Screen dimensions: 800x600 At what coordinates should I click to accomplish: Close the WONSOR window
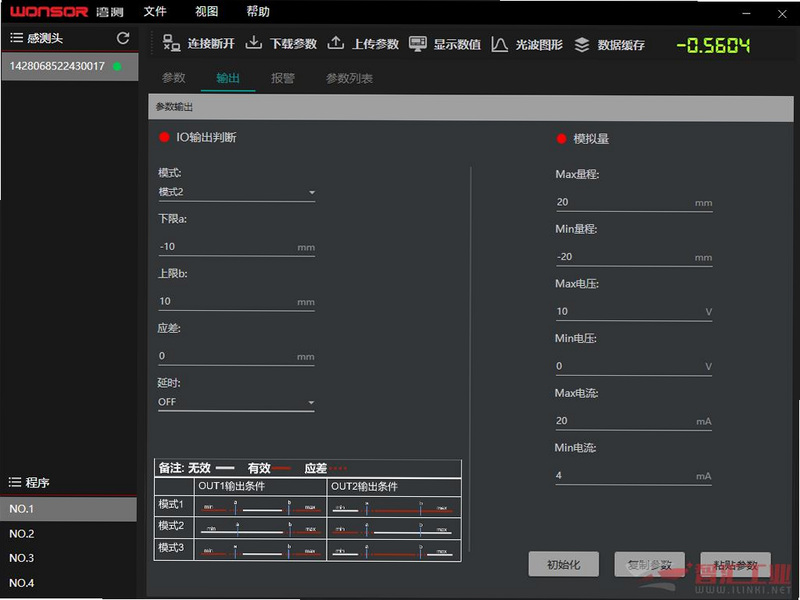click(x=782, y=14)
